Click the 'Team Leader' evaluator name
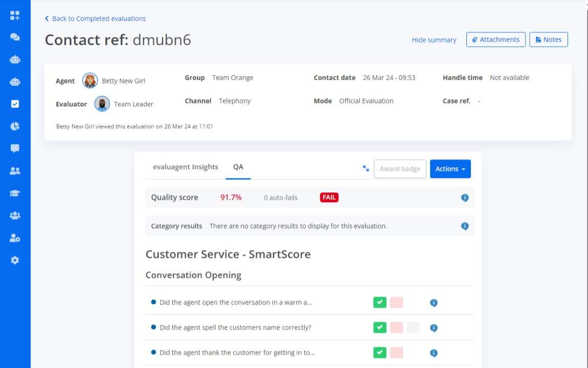Viewport: 588px width, 368px height. [133, 104]
